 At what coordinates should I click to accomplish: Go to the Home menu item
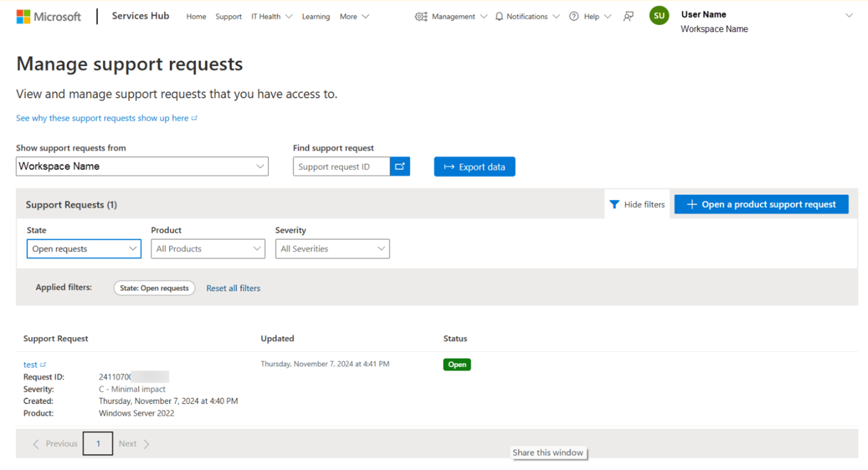(x=196, y=16)
